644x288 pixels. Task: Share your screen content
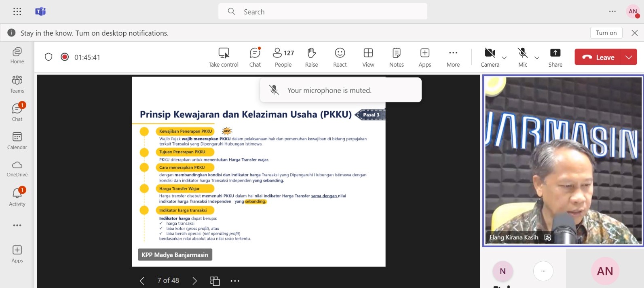(555, 57)
